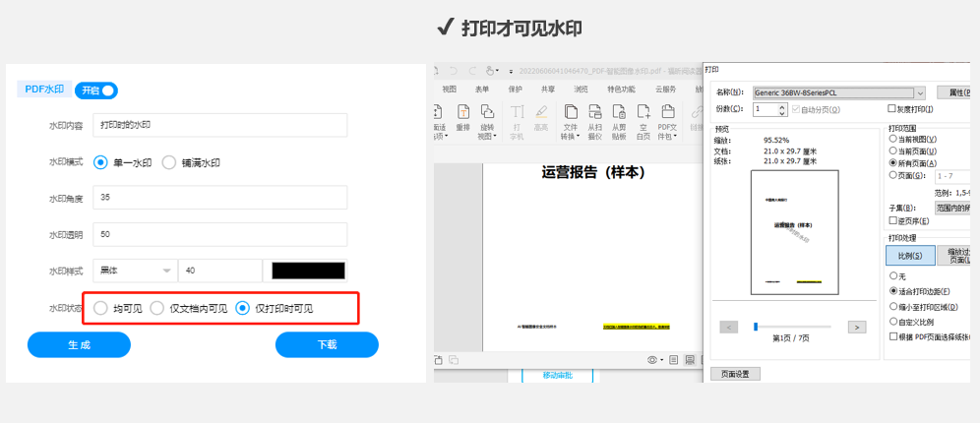The height and width of the screenshot is (423, 980).
Task: Click the black watermark color swatch
Action: [308, 271]
